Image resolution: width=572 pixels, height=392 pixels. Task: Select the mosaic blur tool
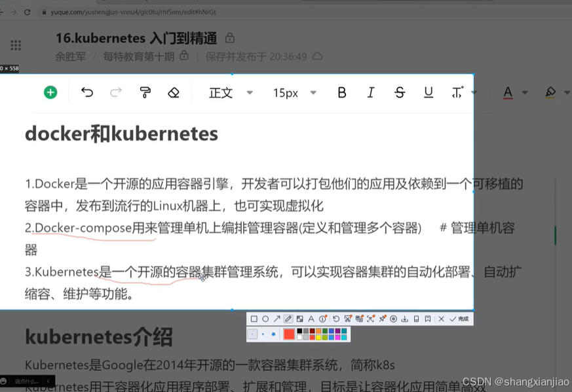pyautogui.click(x=300, y=319)
